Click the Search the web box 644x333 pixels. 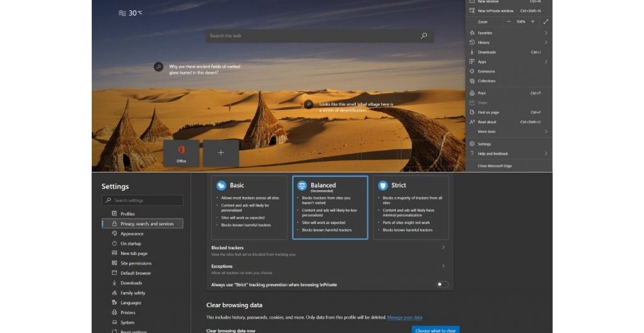(x=311, y=36)
